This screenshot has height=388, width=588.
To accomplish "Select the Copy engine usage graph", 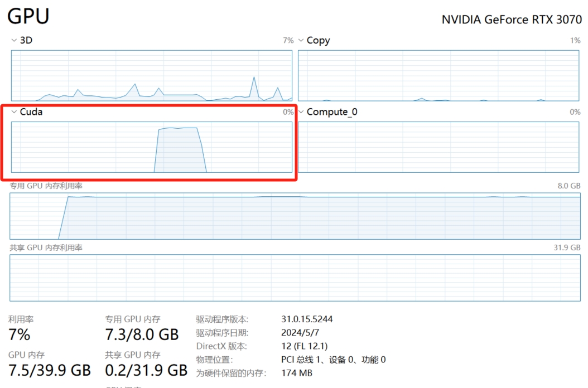I will point(439,75).
